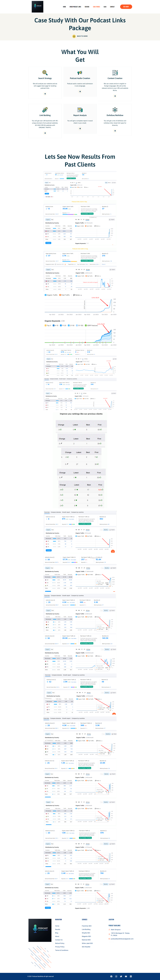Click the Content Creation document icon

[x=115, y=73]
